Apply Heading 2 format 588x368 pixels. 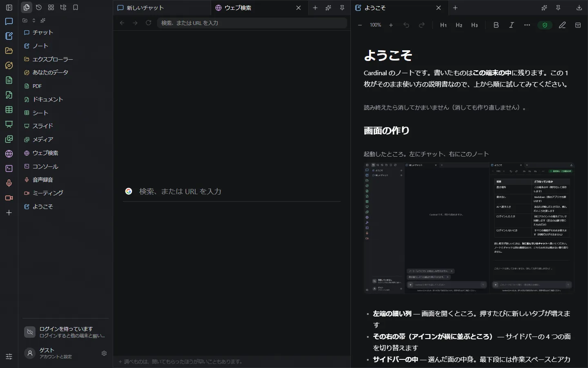459,25
